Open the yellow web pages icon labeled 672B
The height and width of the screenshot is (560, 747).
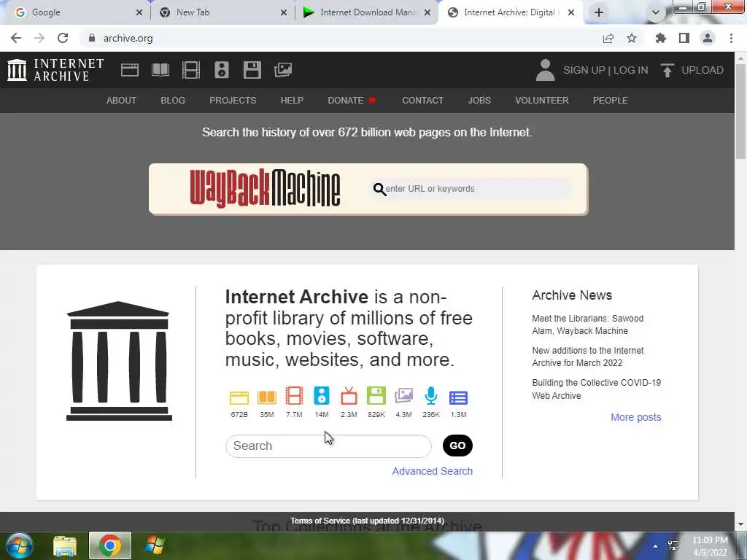pyautogui.click(x=239, y=397)
